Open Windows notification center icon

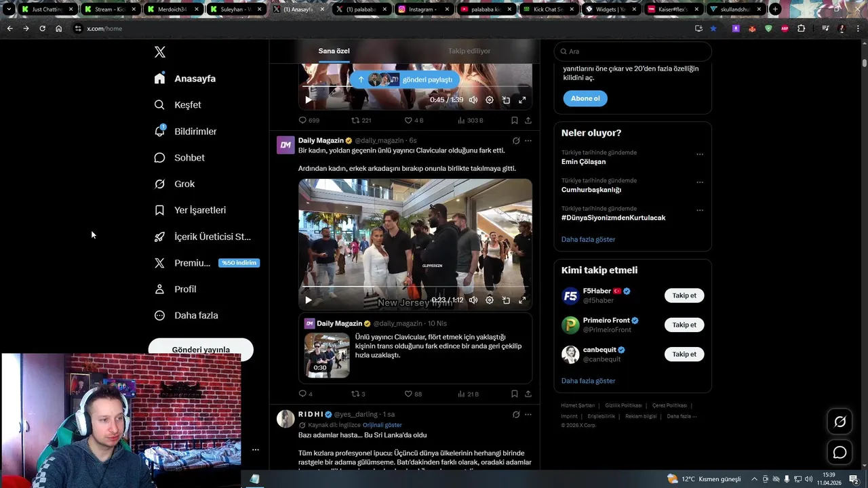click(854, 479)
